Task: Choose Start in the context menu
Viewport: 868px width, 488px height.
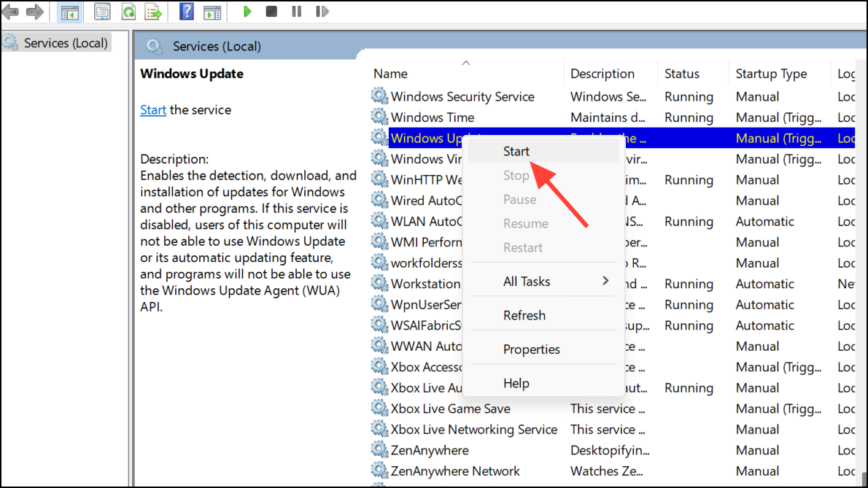Action: 543,151
